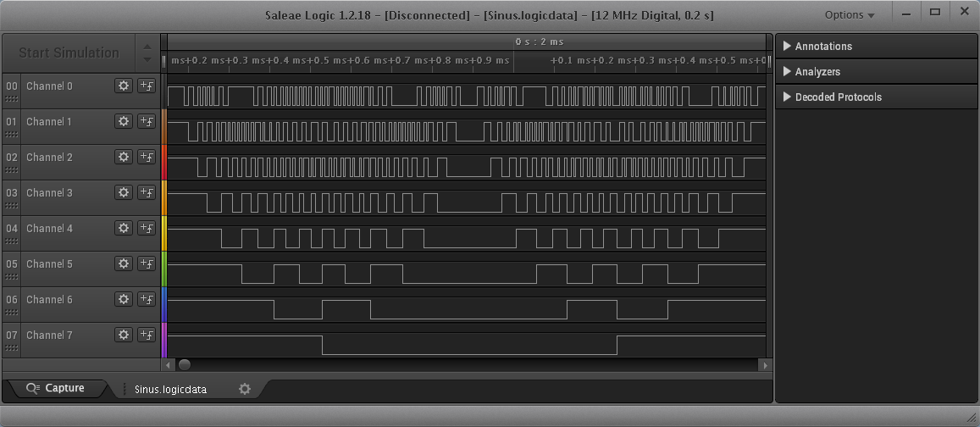
Task: Select the Channel 2 label
Action: tap(49, 158)
